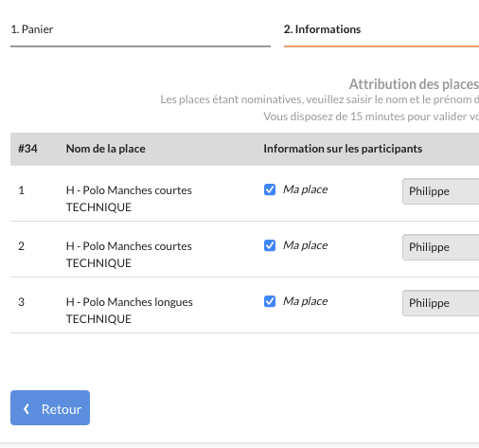Focus the Philippe input for item 2
479x448 pixels.
coord(441,247)
